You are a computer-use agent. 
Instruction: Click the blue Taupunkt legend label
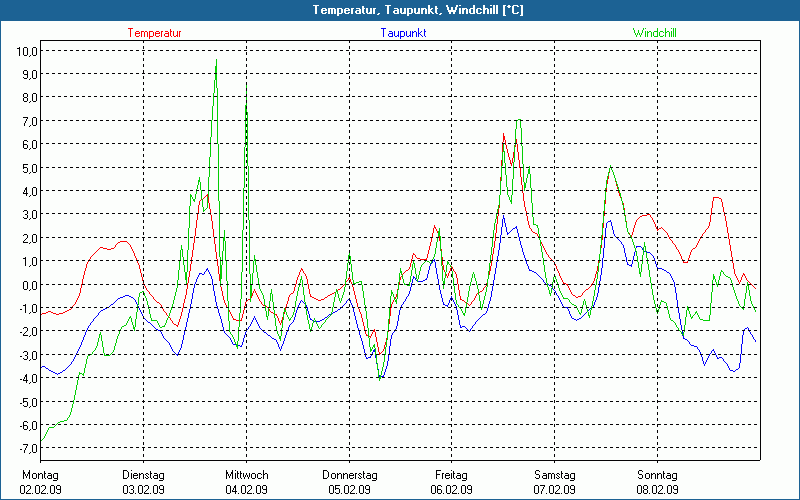pyautogui.click(x=403, y=33)
